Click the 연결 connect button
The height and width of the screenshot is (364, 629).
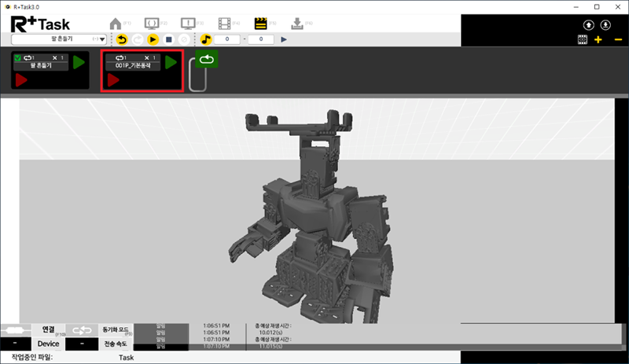47,330
